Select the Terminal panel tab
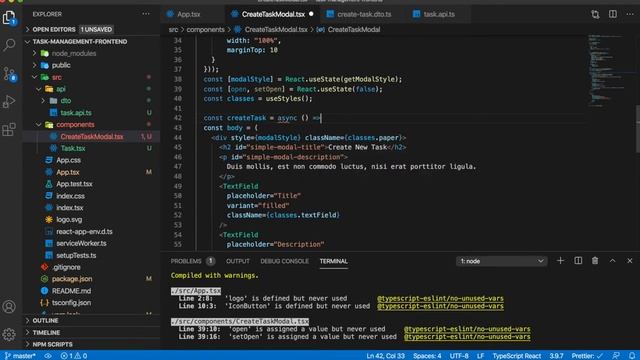This screenshot has width=640, height=360. 333,261
